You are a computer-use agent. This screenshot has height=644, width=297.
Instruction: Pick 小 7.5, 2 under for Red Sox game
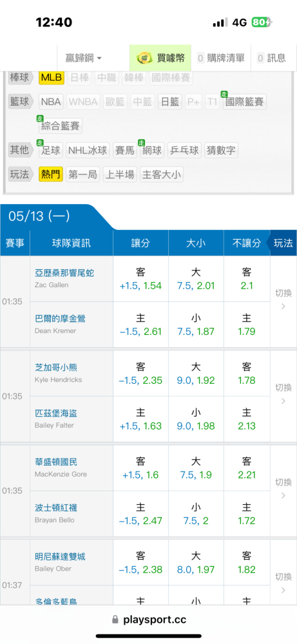(196, 513)
